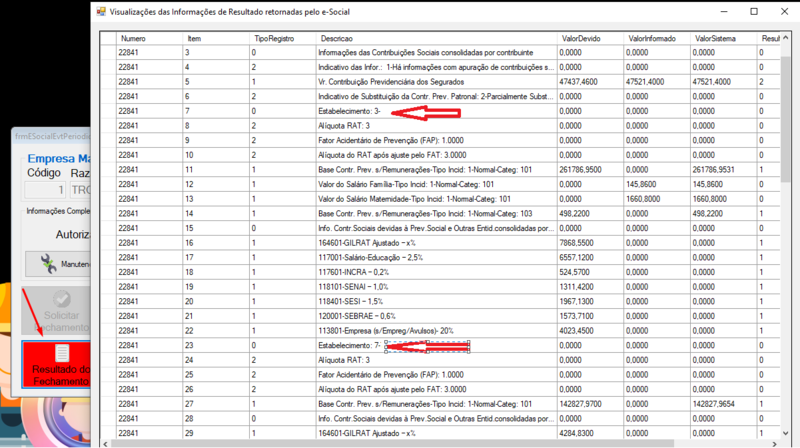The width and height of the screenshot is (800, 448).
Task: Sort by the Item column header
Action: click(x=216, y=38)
